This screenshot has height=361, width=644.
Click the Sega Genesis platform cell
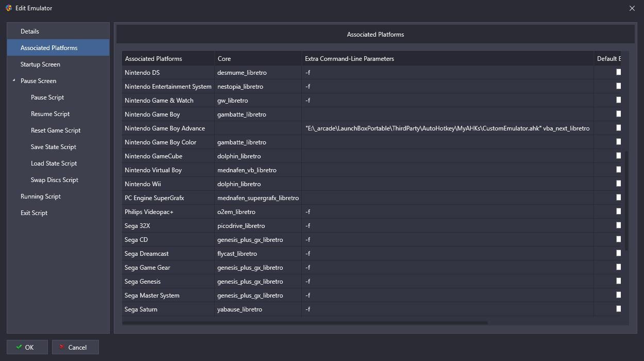168,282
